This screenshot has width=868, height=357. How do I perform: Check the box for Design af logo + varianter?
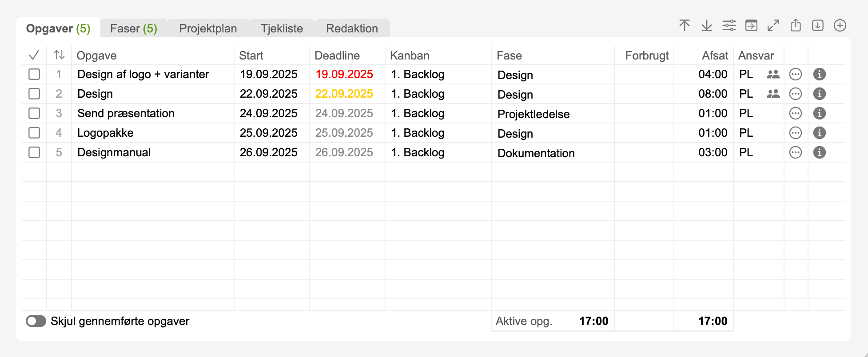point(34,74)
